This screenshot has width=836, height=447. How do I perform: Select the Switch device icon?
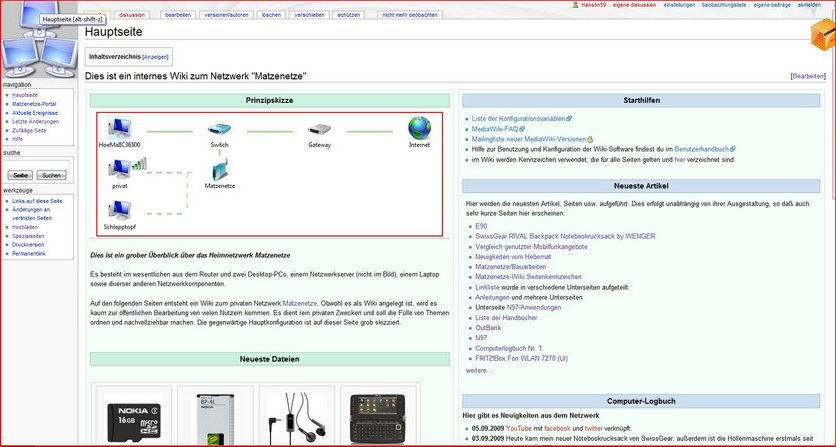pyautogui.click(x=219, y=129)
